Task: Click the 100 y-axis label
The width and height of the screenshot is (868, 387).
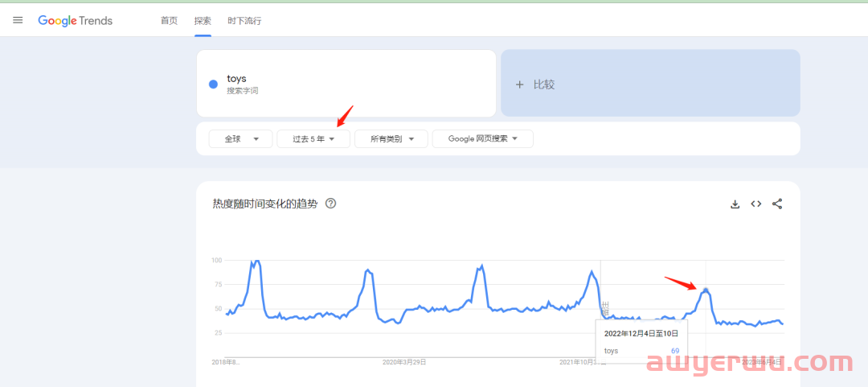Action: point(217,260)
